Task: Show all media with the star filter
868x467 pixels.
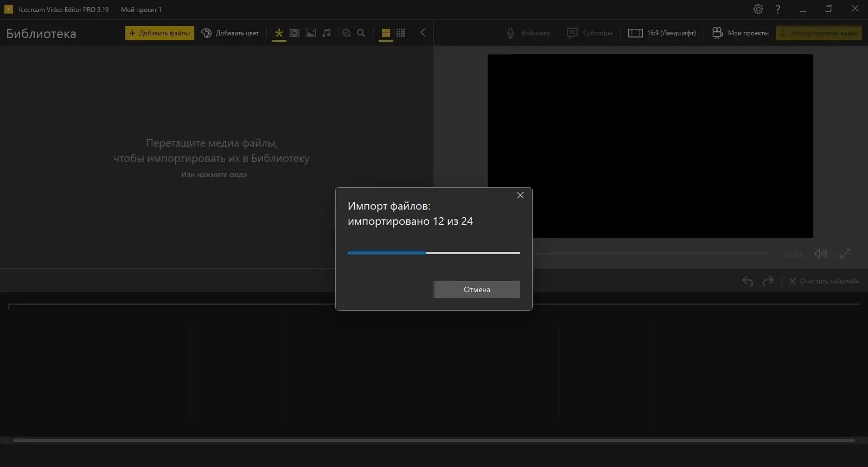Action: 279,33
